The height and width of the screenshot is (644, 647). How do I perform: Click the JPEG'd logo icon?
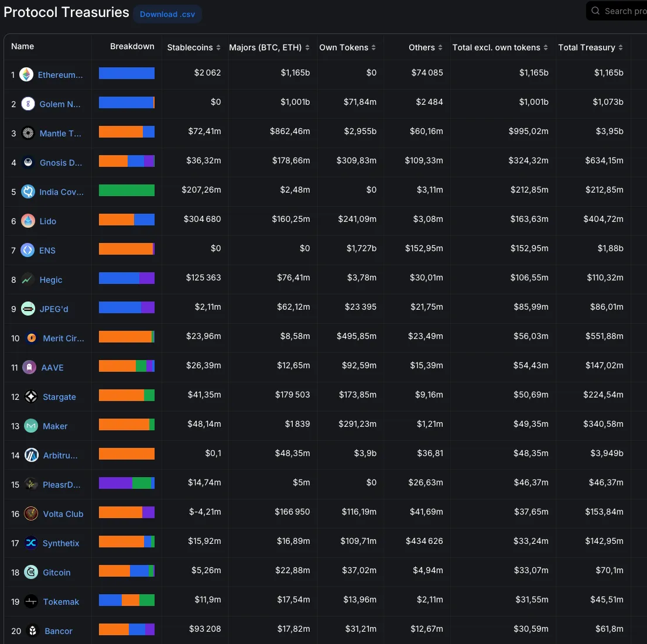coord(28,309)
